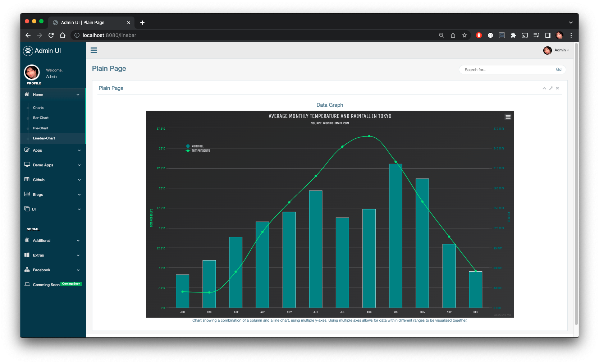Expand the Demo Apps sidebar menu
The height and width of the screenshot is (364, 599).
53,165
